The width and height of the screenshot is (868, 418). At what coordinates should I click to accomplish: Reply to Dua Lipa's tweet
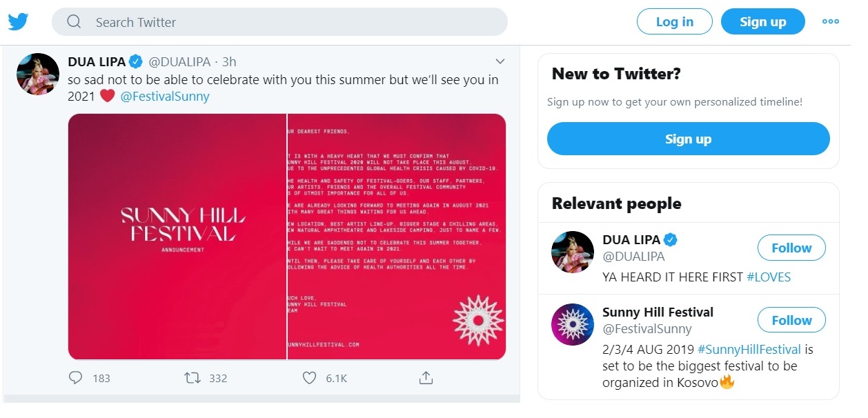click(77, 378)
